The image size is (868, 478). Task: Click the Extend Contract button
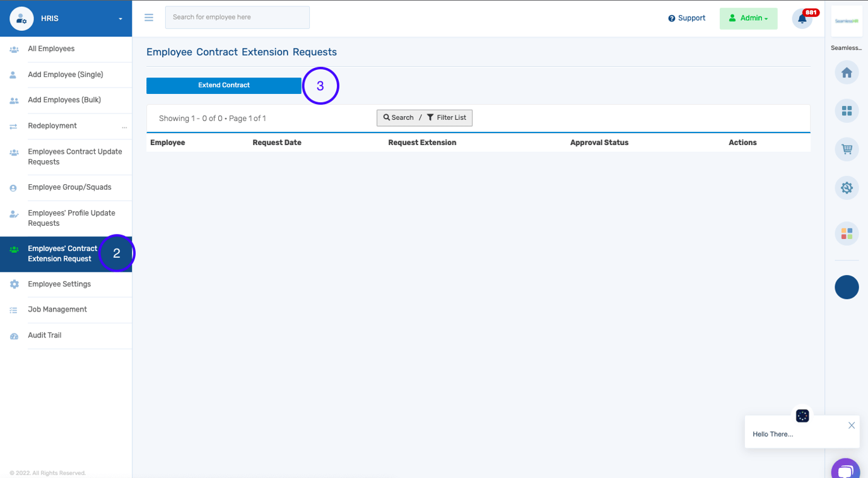[x=223, y=85]
